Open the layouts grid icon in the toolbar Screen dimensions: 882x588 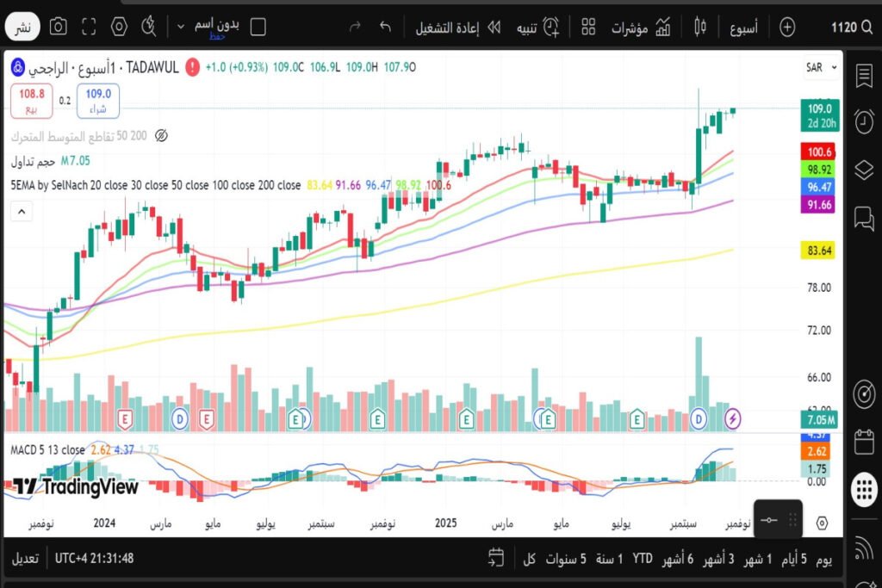coord(588,27)
